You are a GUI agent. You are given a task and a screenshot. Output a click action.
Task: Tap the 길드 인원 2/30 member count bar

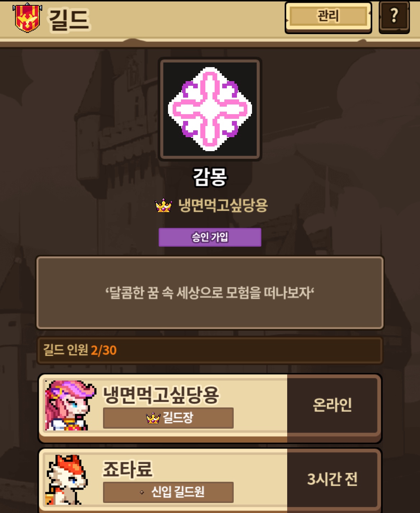210,350
